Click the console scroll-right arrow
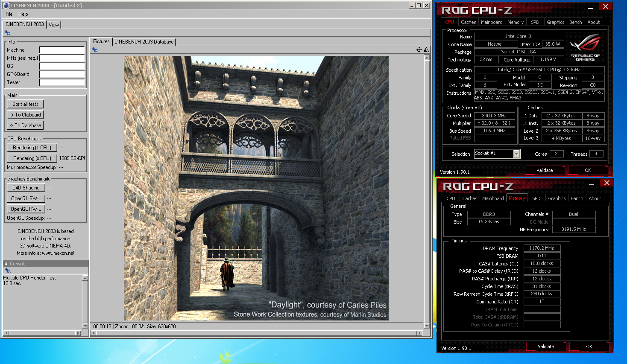This screenshot has height=364, width=627. pos(78,333)
